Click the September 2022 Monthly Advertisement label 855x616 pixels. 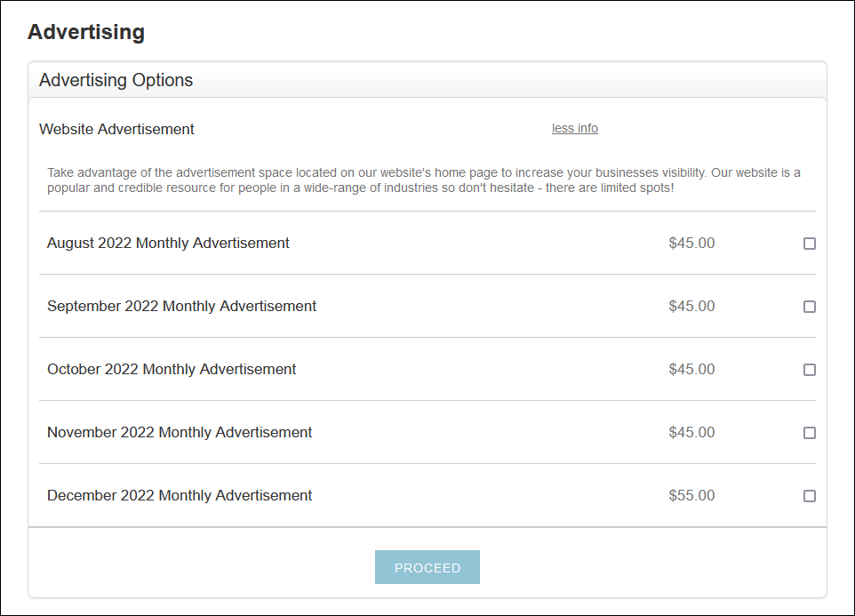click(x=181, y=306)
